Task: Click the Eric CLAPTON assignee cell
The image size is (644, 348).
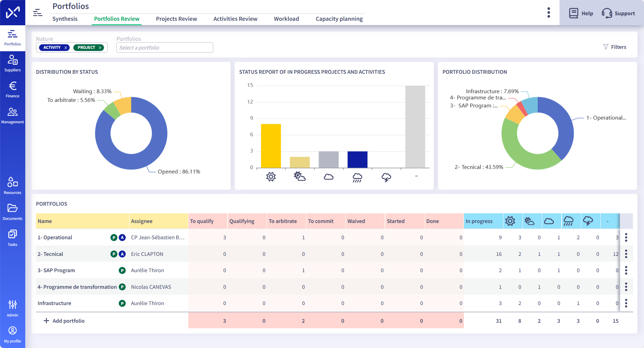Action: tap(159, 254)
